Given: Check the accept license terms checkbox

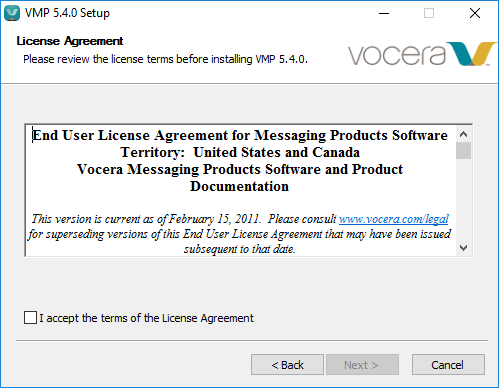Looking at the screenshot, I should click(x=30, y=318).
